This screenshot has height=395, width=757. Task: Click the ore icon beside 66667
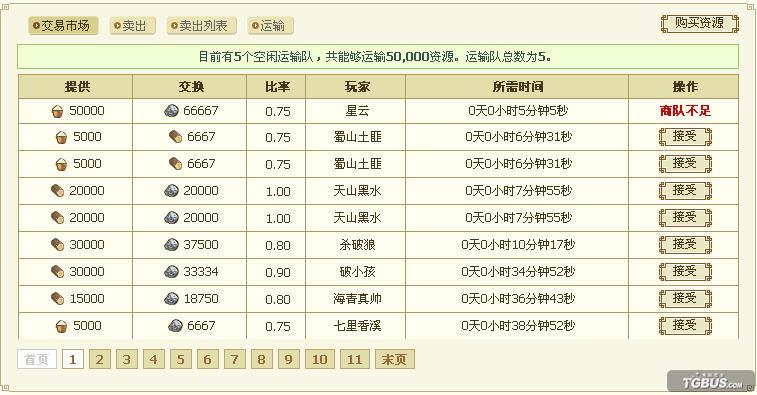pyautogui.click(x=171, y=111)
